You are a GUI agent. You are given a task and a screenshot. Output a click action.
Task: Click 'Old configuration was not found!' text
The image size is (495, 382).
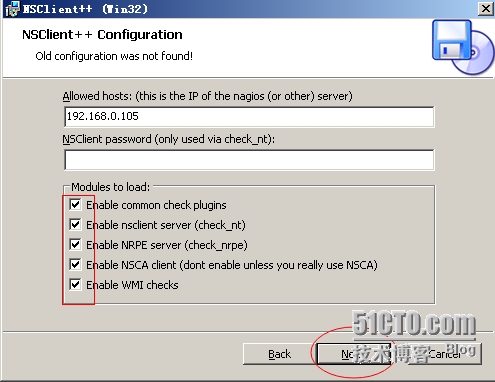click(x=114, y=56)
